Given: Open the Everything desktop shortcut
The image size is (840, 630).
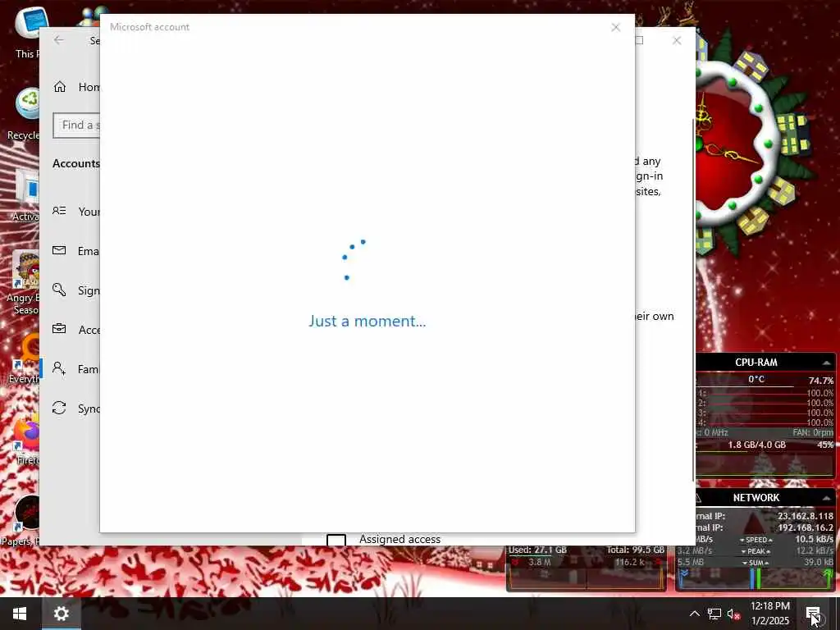Looking at the screenshot, I should [x=24, y=359].
